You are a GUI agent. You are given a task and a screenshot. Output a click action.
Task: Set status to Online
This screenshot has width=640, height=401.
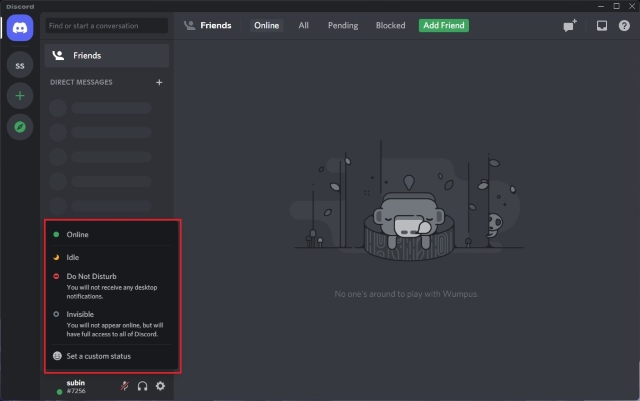point(77,235)
